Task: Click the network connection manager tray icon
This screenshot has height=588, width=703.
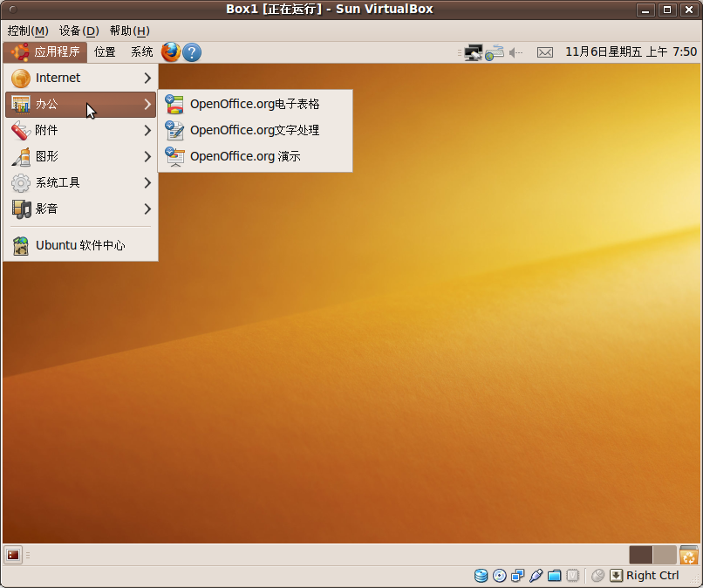Action: point(495,52)
